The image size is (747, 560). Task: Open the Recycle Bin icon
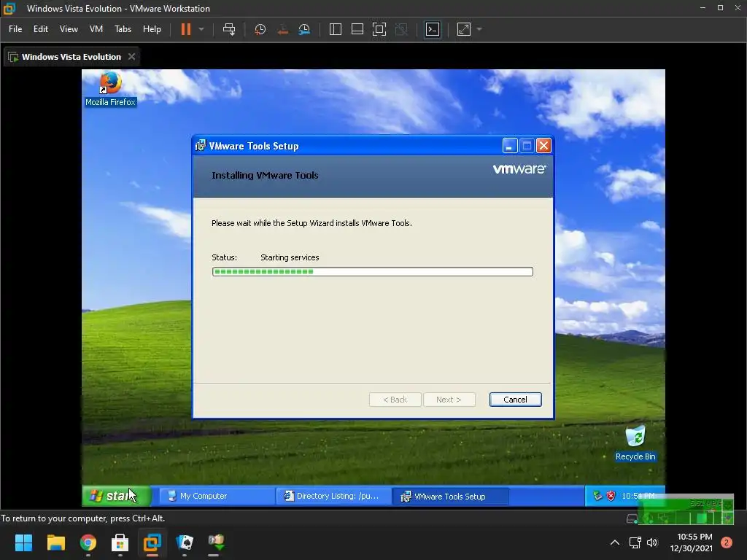click(x=635, y=443)
